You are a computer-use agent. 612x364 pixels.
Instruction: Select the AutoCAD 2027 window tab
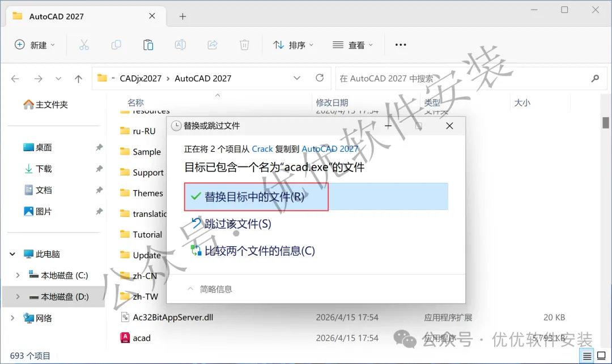coord(87,16)
